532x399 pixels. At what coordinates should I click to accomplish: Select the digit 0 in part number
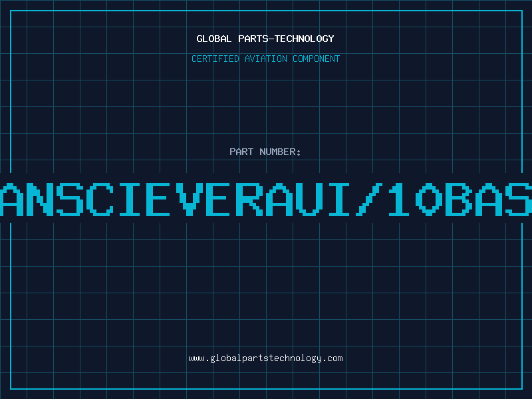(x=429, y=199)
